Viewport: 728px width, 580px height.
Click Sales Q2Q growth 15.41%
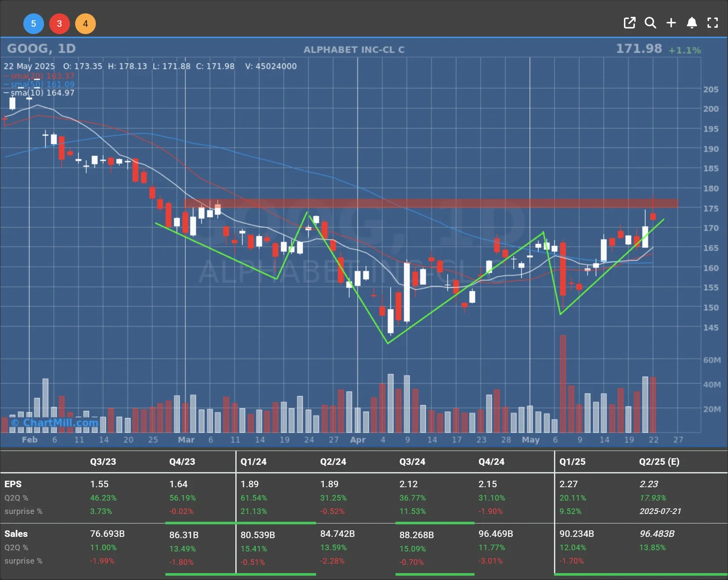coord(254,549)
